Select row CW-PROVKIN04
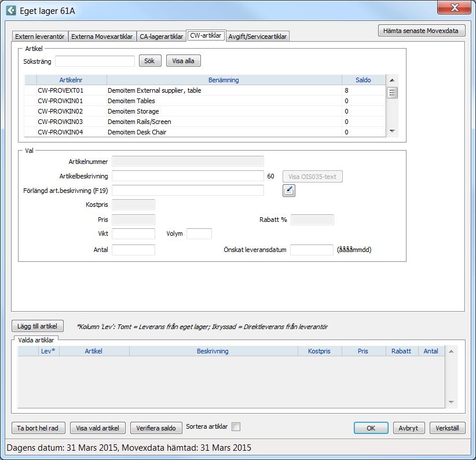Screen dimensions: 476x460 pos(205,132)
